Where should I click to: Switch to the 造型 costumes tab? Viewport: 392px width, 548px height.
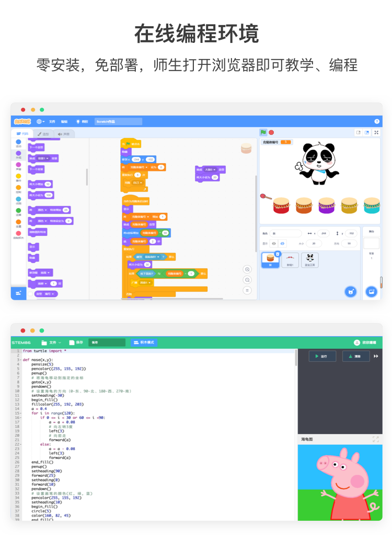tap(43, 134)
